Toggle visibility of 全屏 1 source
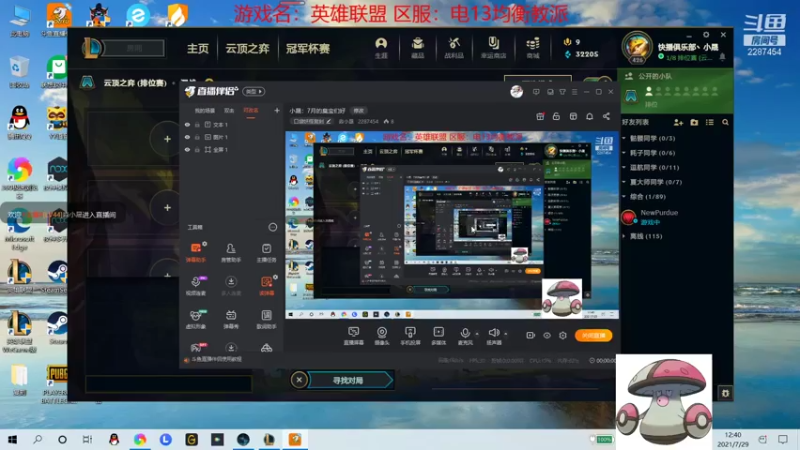800x450 pixels. 187,150
